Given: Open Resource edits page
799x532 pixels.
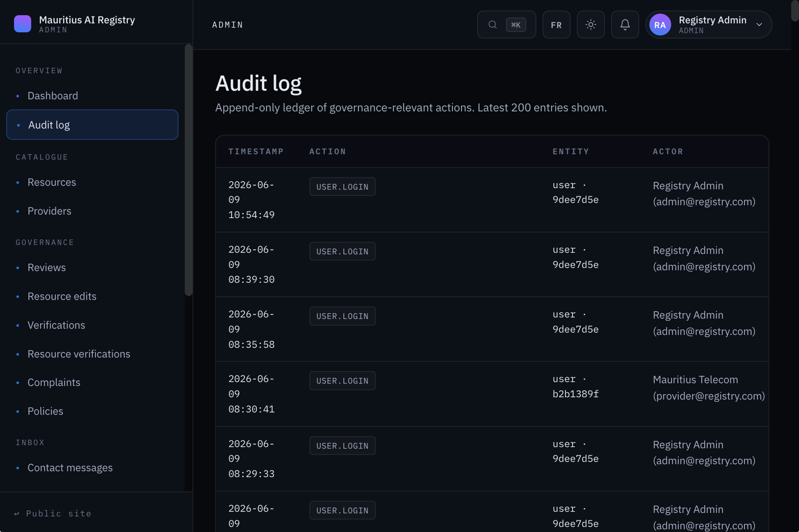Looking at the screenshot, I should point(92,297).
